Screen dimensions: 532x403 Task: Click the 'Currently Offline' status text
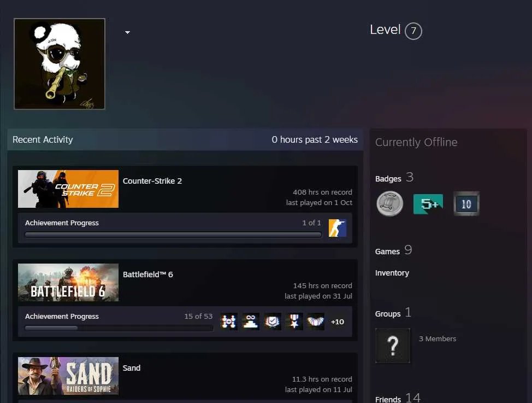(416, 142)
